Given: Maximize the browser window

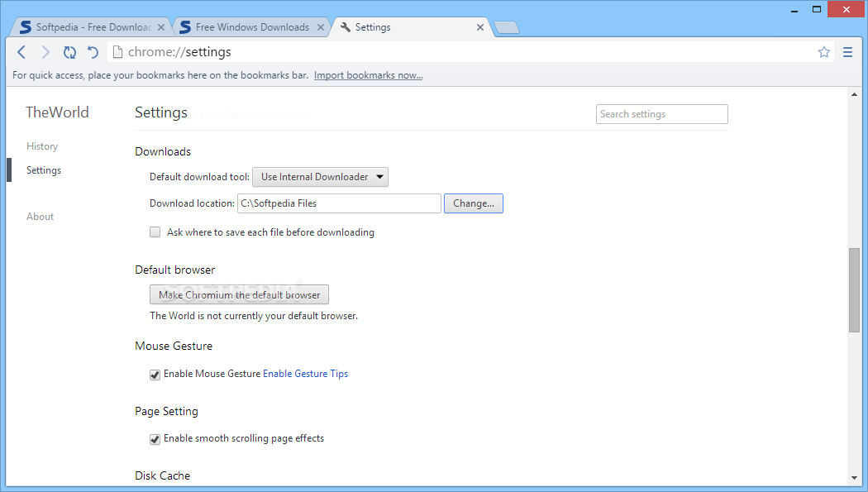Looking at the screenshot, I should 817,9.
